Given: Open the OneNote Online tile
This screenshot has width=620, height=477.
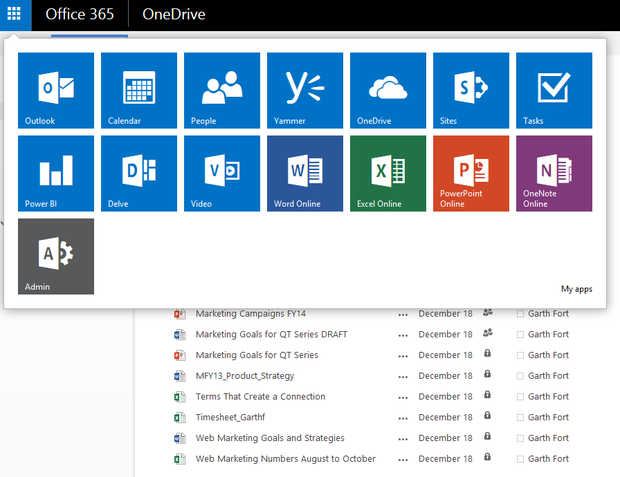Looking at the screenshot, I should point(554,174).
